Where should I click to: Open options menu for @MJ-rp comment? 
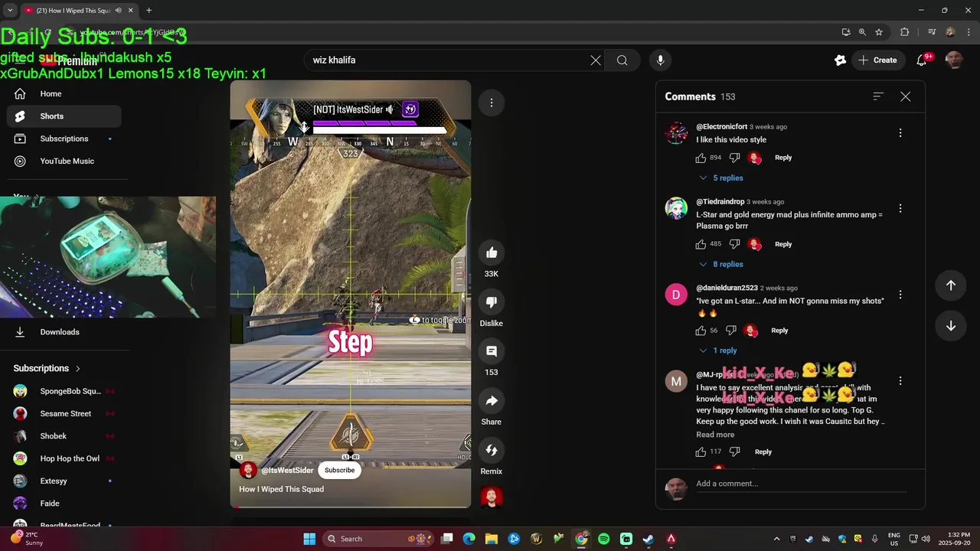point(900,381)
